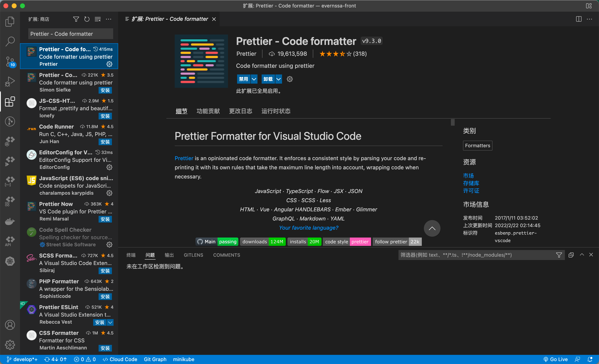Click the extension search input field
This screenshot has height=364, width=599.
click(70, 33)
